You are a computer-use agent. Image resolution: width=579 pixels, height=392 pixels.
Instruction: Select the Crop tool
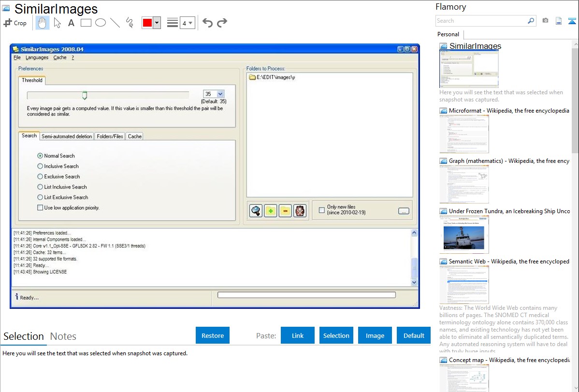point(15,23)
